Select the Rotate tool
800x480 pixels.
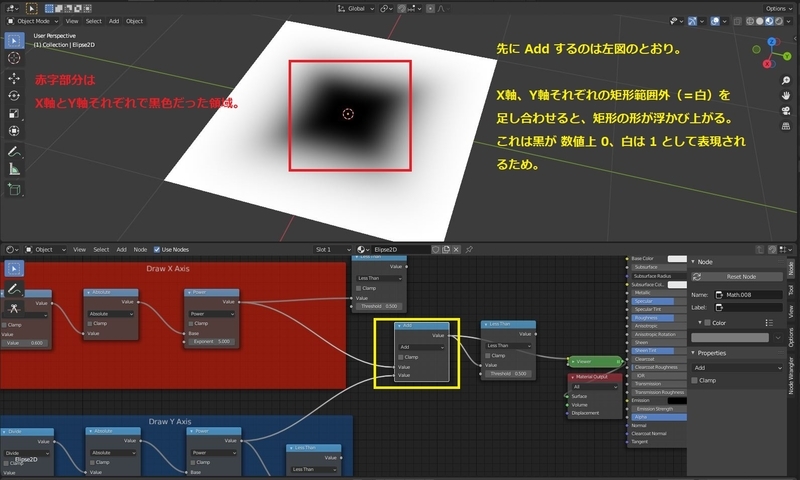click(x=14, y=95)
